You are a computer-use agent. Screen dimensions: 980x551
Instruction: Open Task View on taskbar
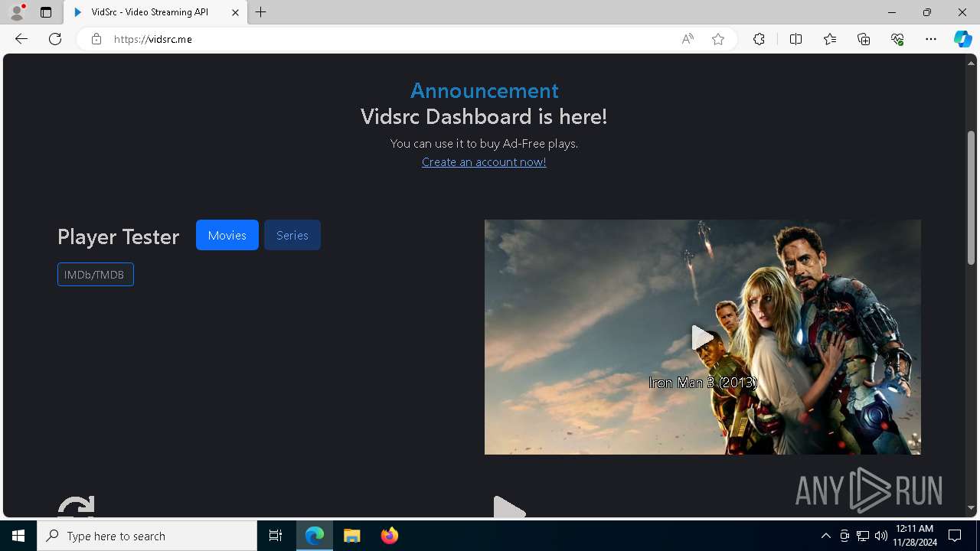(276, 536)
